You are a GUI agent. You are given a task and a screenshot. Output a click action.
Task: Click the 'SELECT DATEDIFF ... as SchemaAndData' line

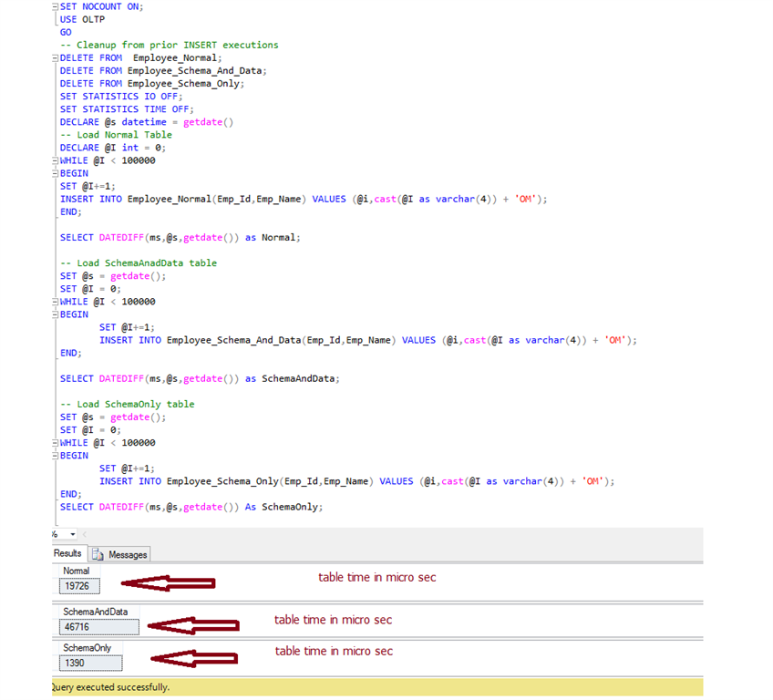point(200,378)
